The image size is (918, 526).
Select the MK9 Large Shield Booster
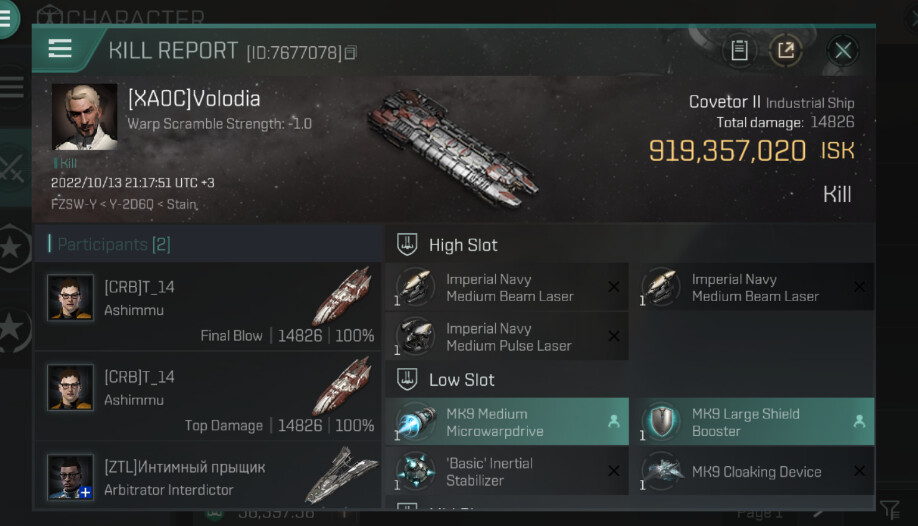pos(753,422)
